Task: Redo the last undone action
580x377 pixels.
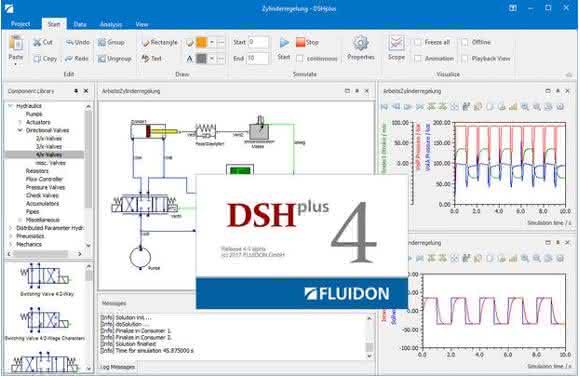Action: 77,58
